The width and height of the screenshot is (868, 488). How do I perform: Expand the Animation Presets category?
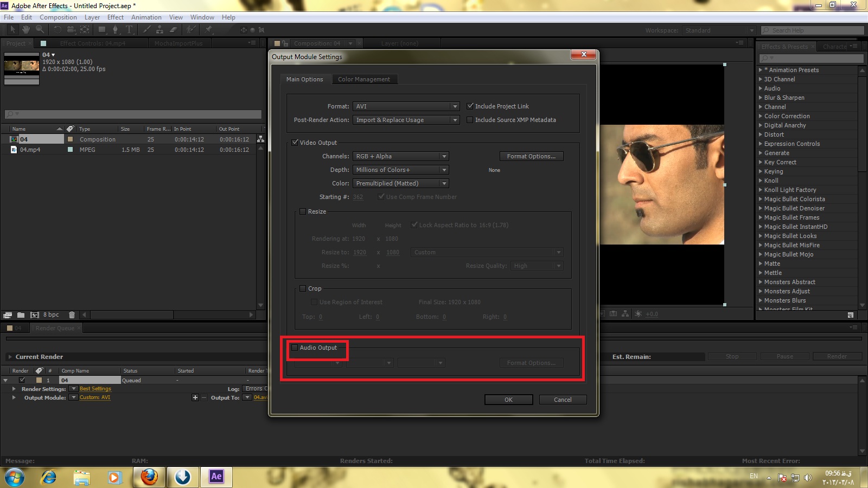(760, 70)
